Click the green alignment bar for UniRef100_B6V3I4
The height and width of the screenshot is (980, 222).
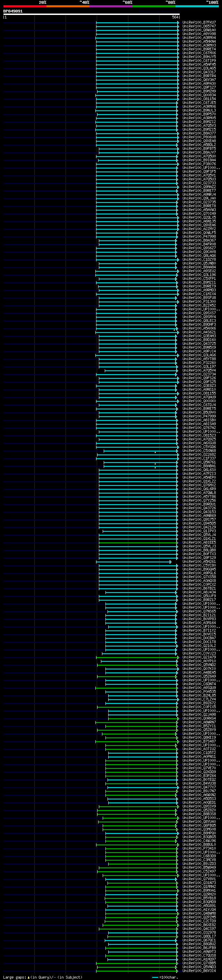137,971
